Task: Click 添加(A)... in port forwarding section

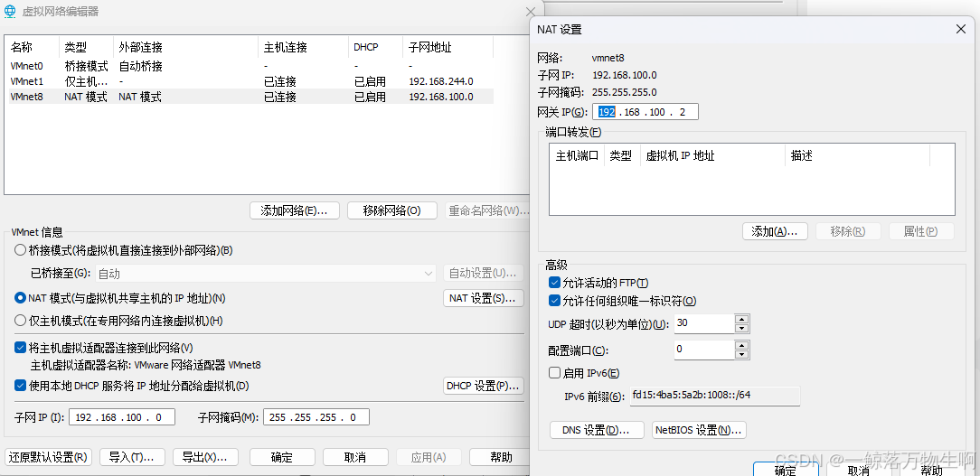Action: pyautogui.click(x=775, y=231)
